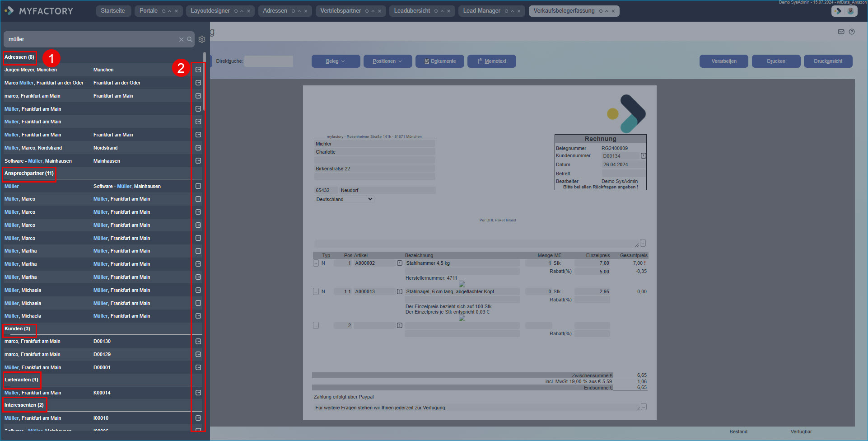Click the up-arrow icon on Vertriebspartner tab
Image resolution: width=868 pixels, height=441 pixels.
point(373,11)
